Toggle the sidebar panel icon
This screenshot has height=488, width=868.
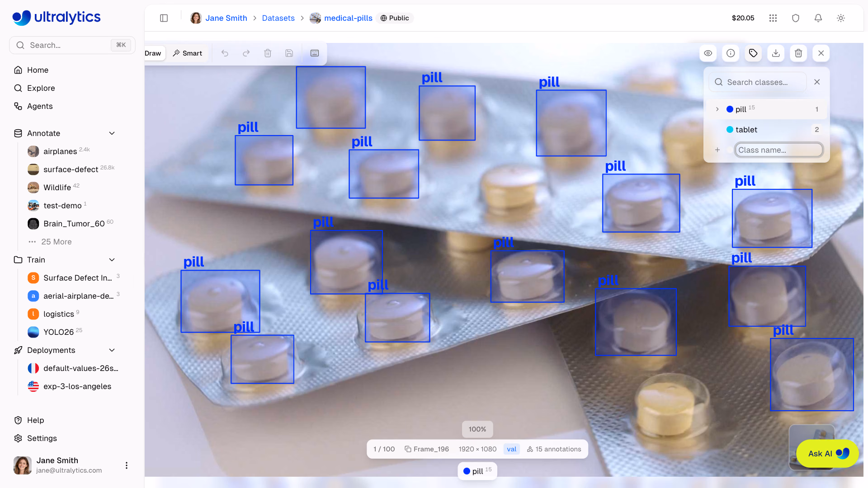(164, 18)
